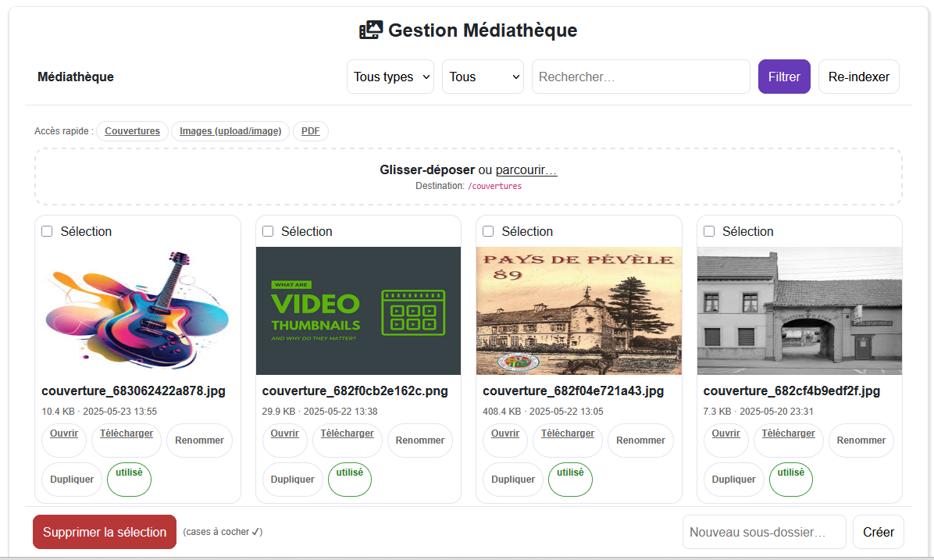This screenshot has height=560, width=934.
Task: Renommer the Pays de Pévèle image
Action: (640, 440)
